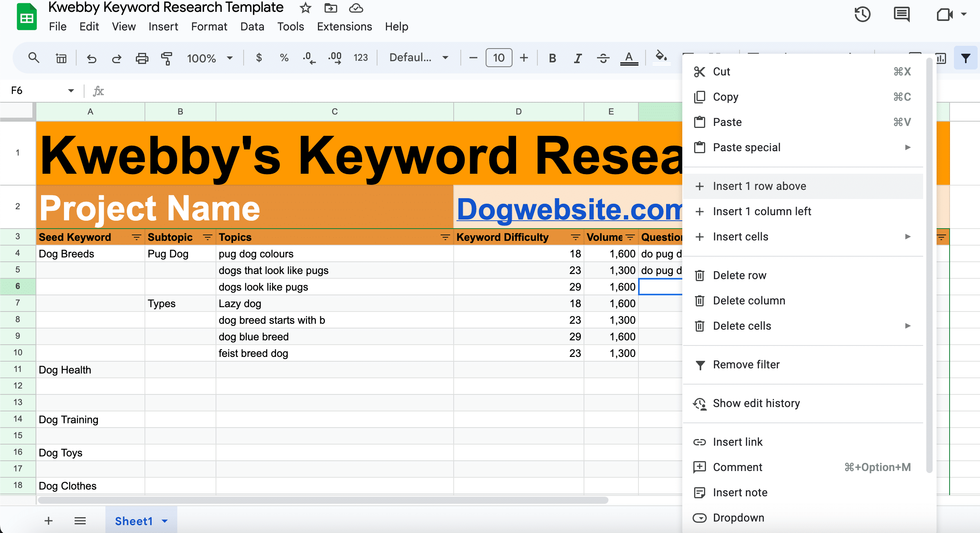This screenshot has width=980, height=533.
Task: Open Topics column filter
Action: click(445, 237)
